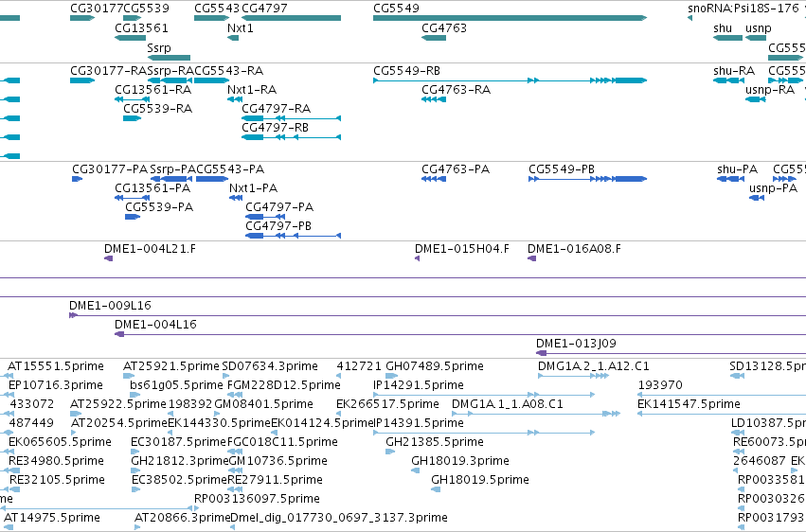Select transcript Nxt1-RA
The width and height of the screenshot is (806, 532).
tap(235, 99)
